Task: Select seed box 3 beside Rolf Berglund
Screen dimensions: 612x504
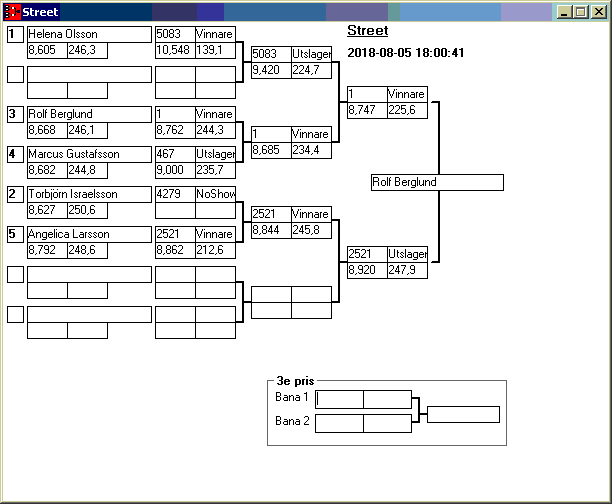Action: point(15,114)
